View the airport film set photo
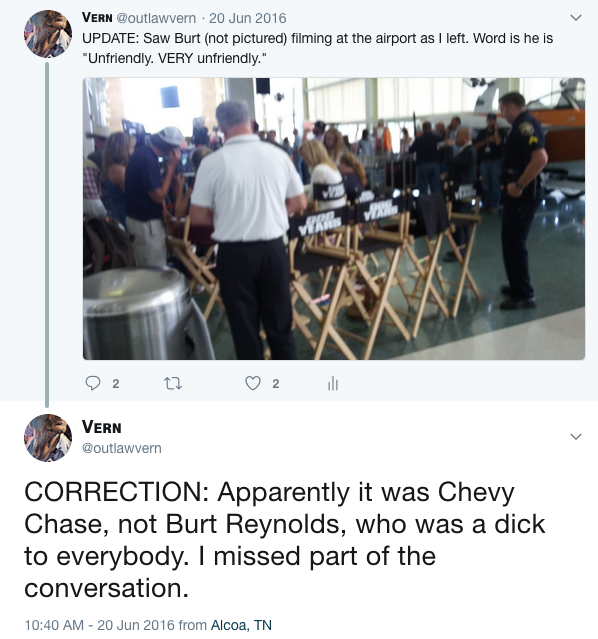Viewport: 598px width, 639px height. [334, 219]
